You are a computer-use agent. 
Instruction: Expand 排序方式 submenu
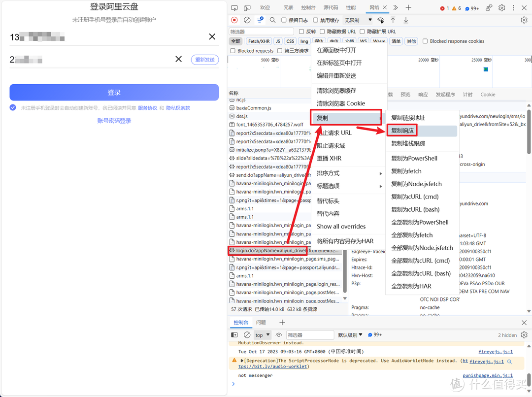[349, 173]
